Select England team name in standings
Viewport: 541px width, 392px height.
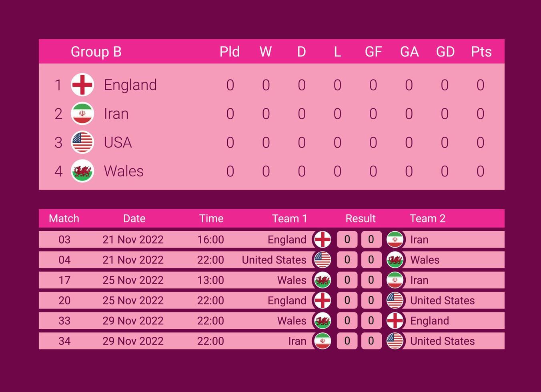coord(130,85)
